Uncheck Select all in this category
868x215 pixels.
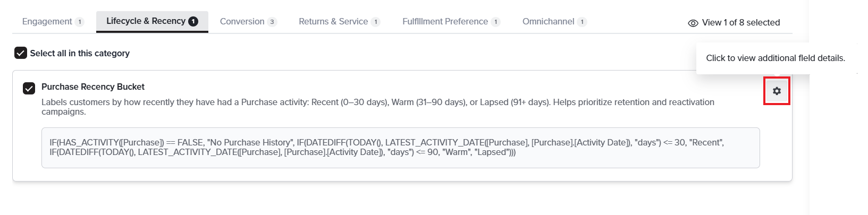(x=21, y=53)
